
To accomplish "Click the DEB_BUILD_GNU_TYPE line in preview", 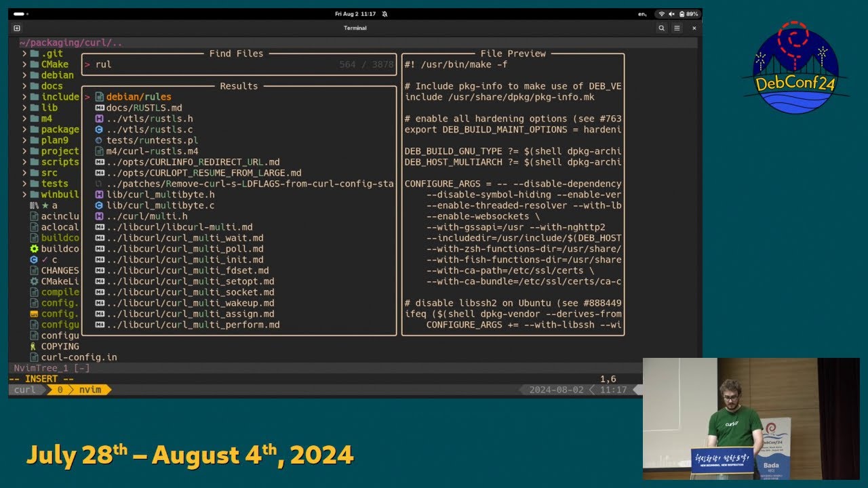I will click(x=513, y=151).
